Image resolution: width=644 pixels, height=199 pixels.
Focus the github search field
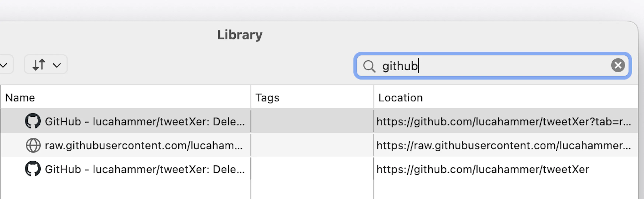point(492,66)
